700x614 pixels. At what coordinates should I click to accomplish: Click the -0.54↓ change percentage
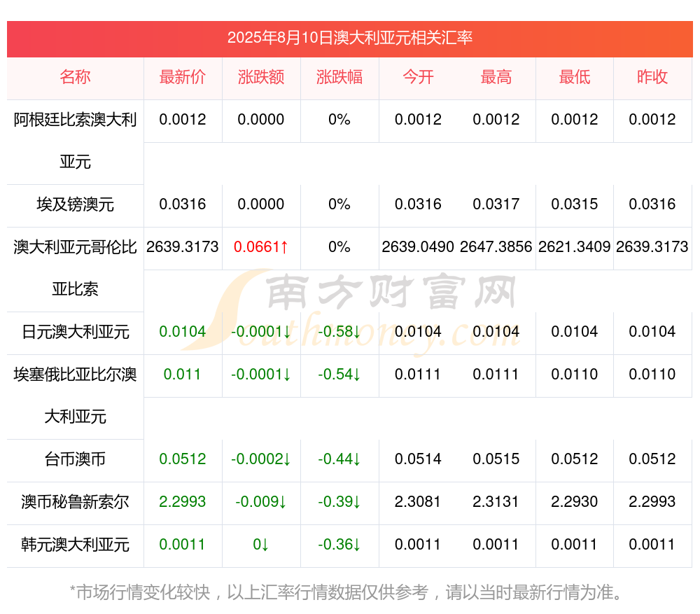point(339,374)
